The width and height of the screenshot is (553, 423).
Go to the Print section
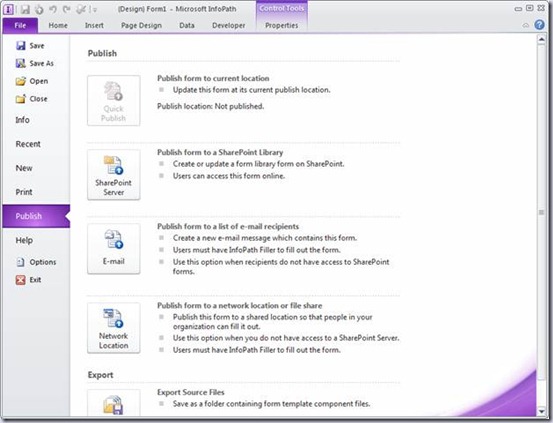pyautogui.click(x=24, y=192)
